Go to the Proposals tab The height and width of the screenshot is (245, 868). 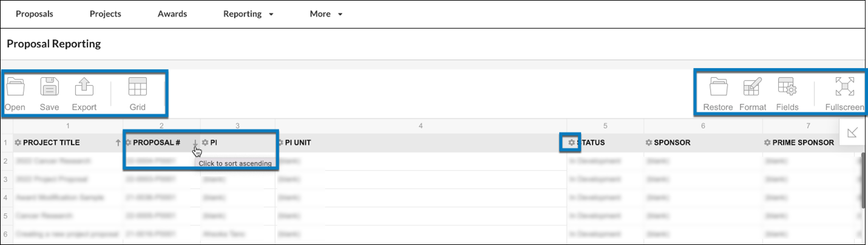click(35, 14)
